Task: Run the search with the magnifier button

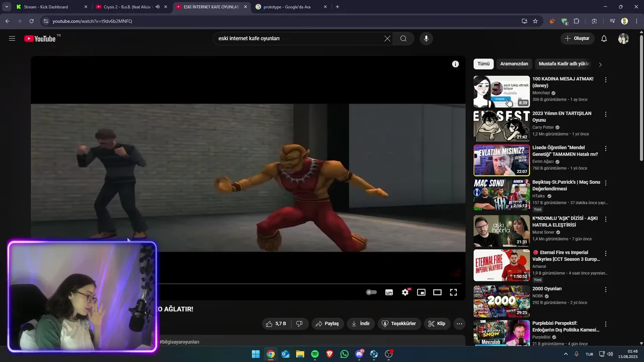Action: [404, 39]
